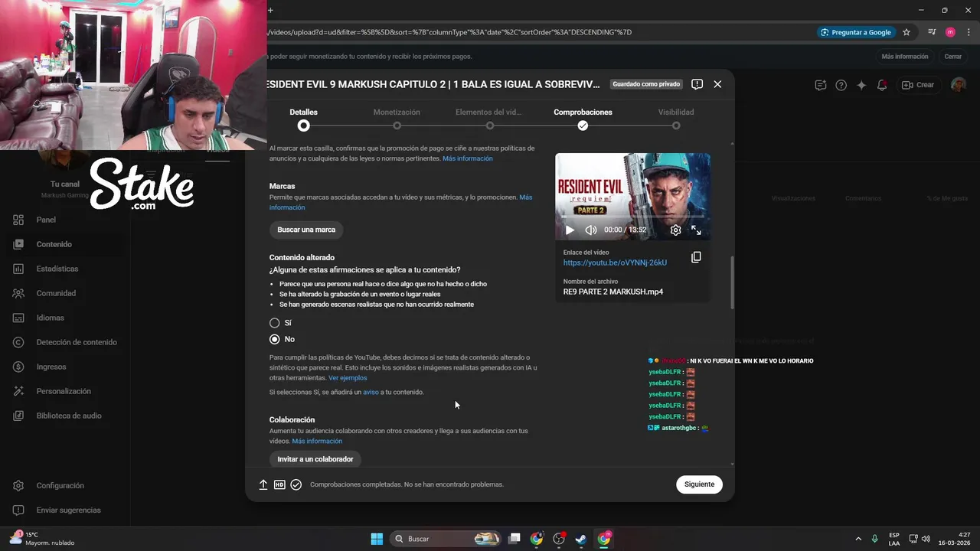Image resolution: width=980 pixels, height=551 pixels.
Task: Go to the Monetización step
Action: (x=397, y=118)
